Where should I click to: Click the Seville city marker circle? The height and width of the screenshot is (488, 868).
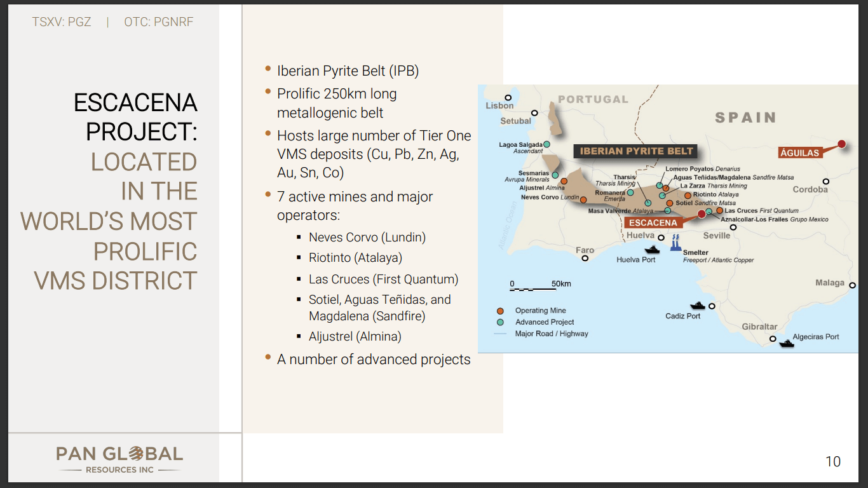click(x=733, y=227)
